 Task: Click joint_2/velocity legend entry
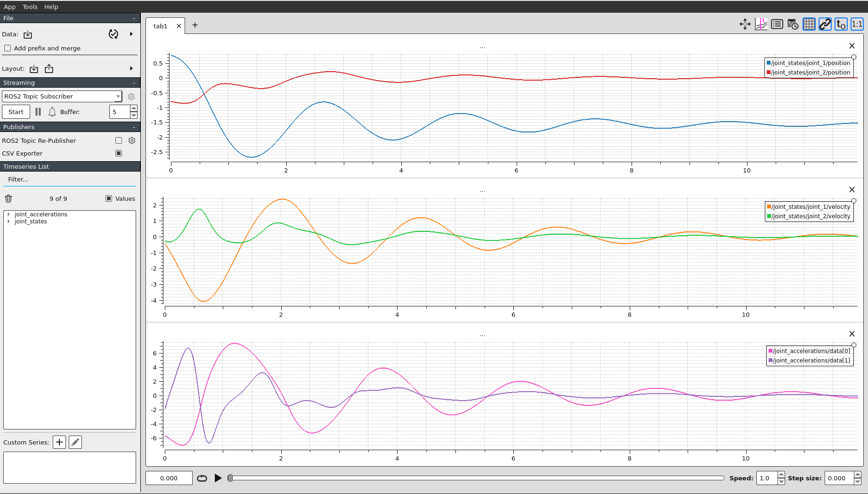(x=809, y=216)
